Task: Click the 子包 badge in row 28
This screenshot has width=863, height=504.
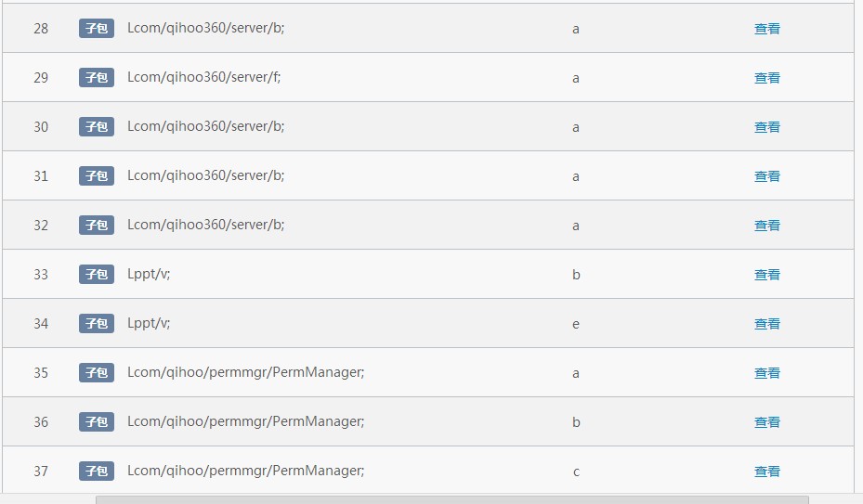Action: (97, 28)
